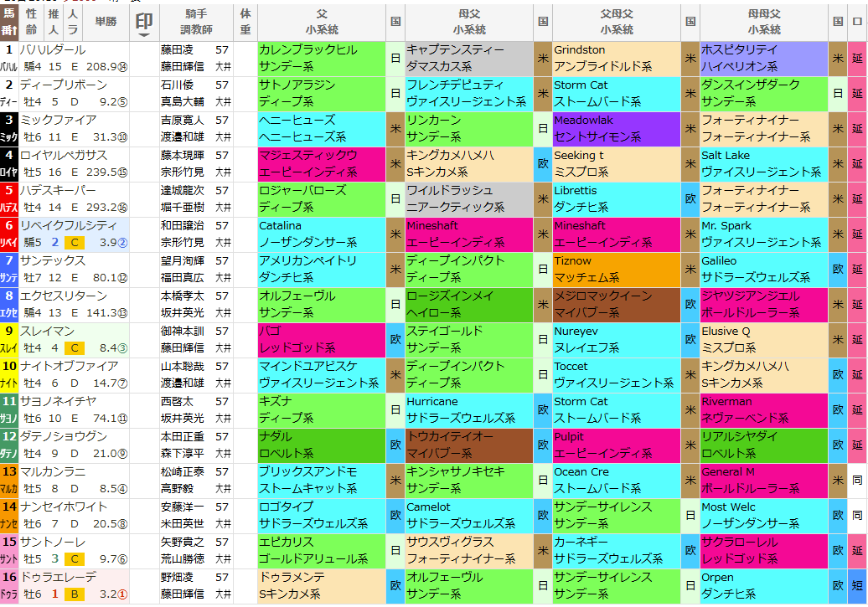Screen dimensions: 868x607
Task: Open horse name バハルダール
Action: [53, 49]
